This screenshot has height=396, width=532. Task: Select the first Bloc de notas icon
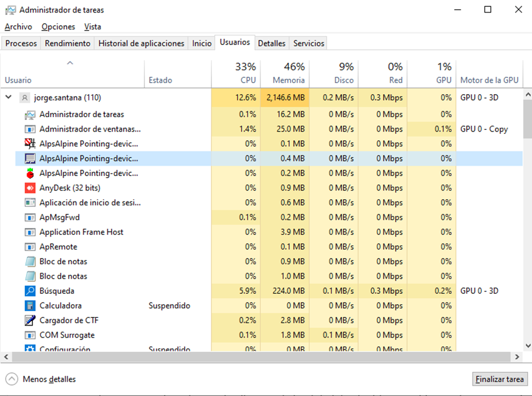30,261
